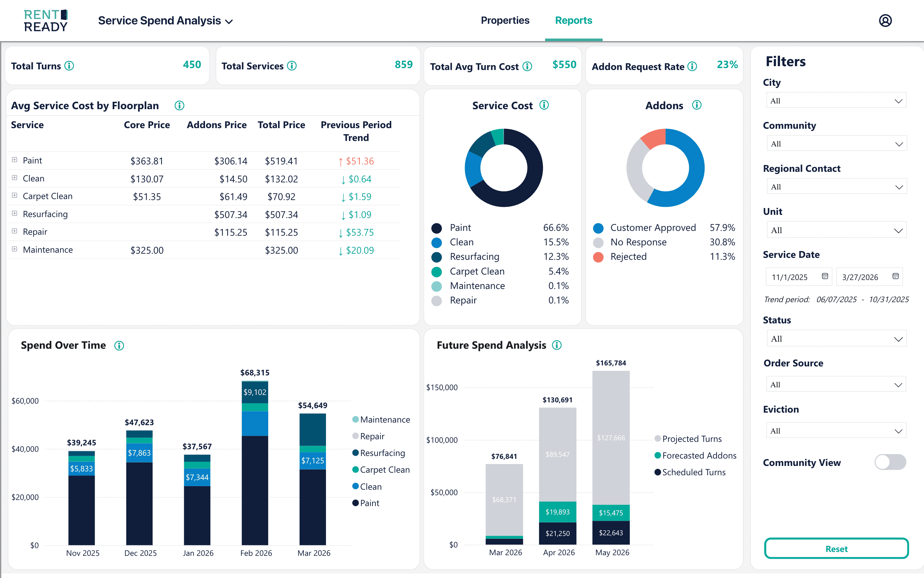Image resolution: width=924 pixels, height=578 pixels.
Task: Expand the Repair service row
Action: pos(14,231)
